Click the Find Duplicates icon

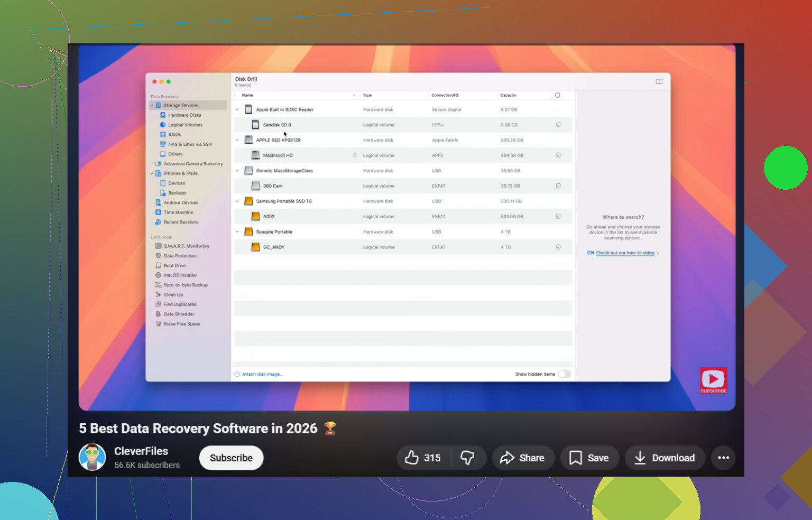(158, 304)
